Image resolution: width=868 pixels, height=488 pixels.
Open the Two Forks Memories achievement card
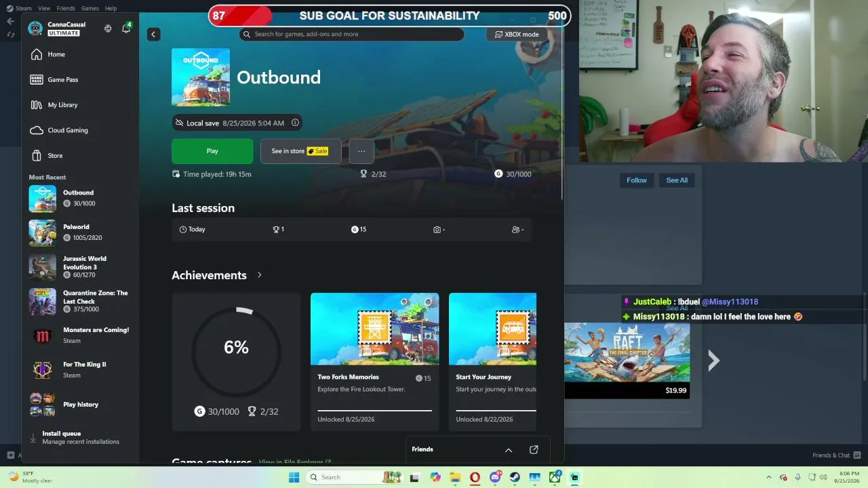pyautogui.click(x=374, y=362)
